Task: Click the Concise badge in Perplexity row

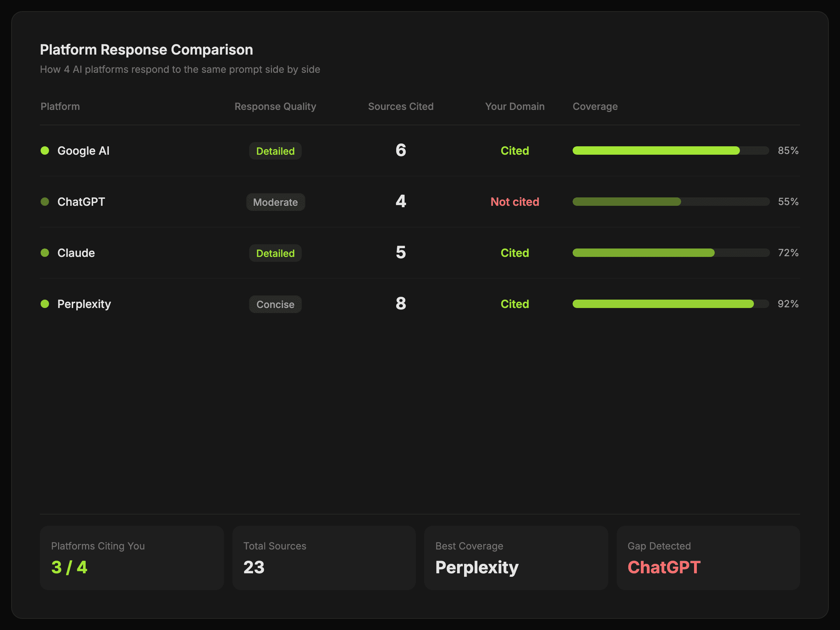Action: click(x=275, y=304)
